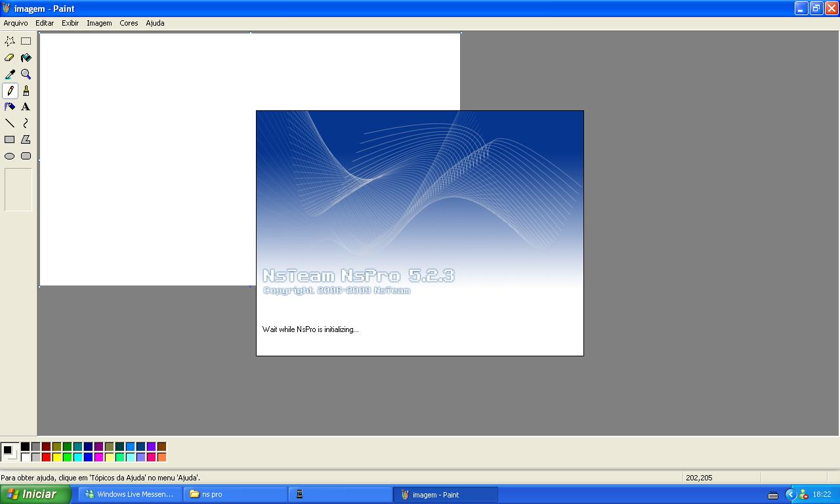Select the Polygon shape tool
This screenshot has width=840, height=504.
(x=26, y=140)
